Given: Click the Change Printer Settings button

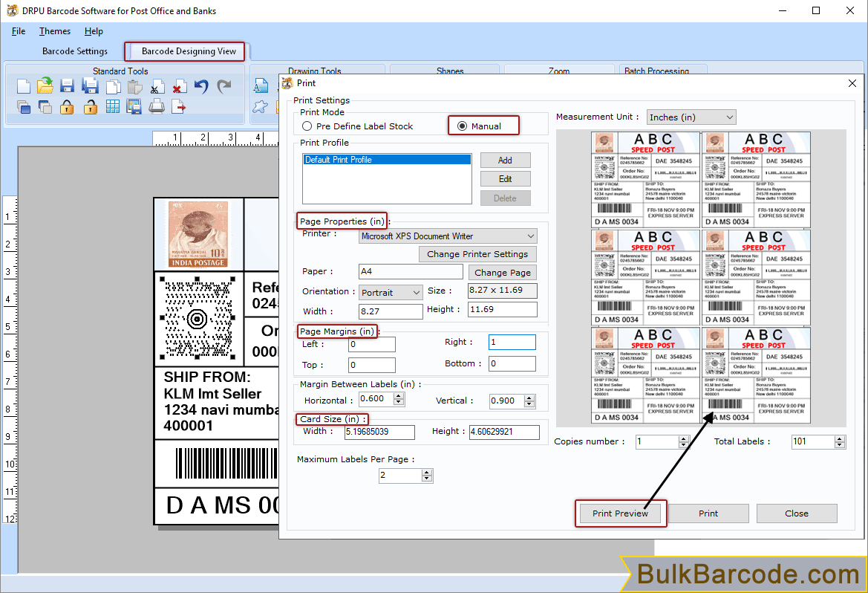Looking at the screenshot, I should coord(477,254).
